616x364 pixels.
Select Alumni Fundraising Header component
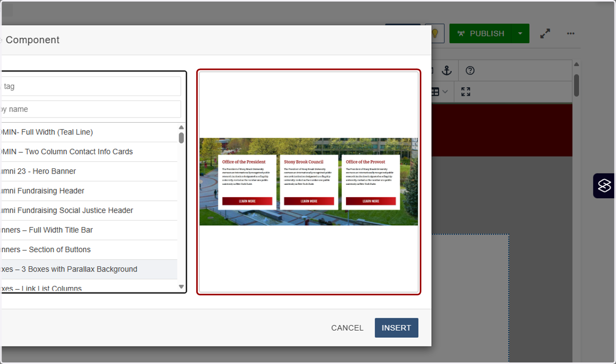click(88, 190)
